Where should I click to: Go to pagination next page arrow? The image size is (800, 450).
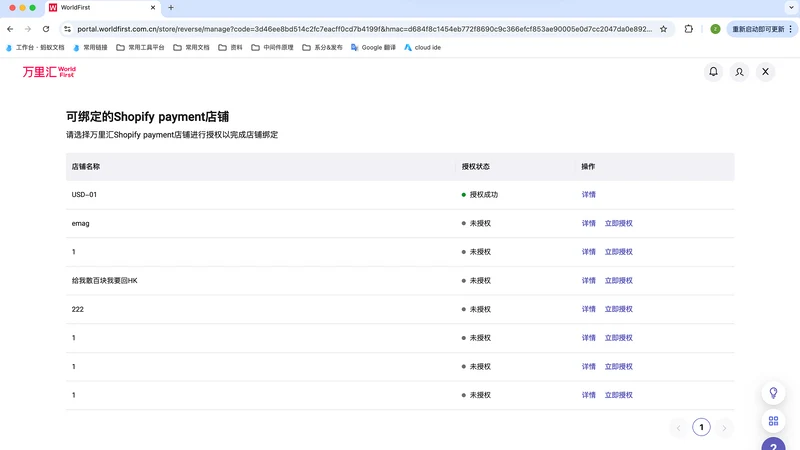pyautogui.click(x=724, y=428)
